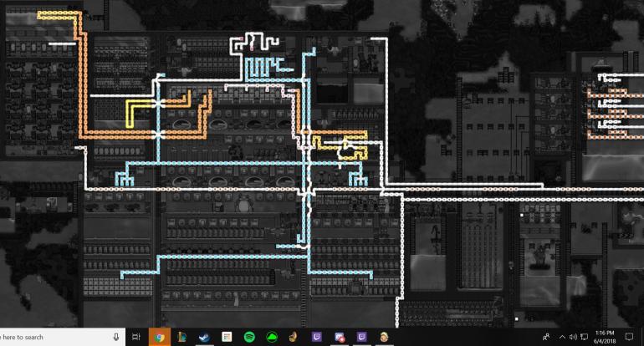Switch to the blond cartoon face taskbar icon
The height and width of the screenshot is (346, 644).
(x=384, y=337)
